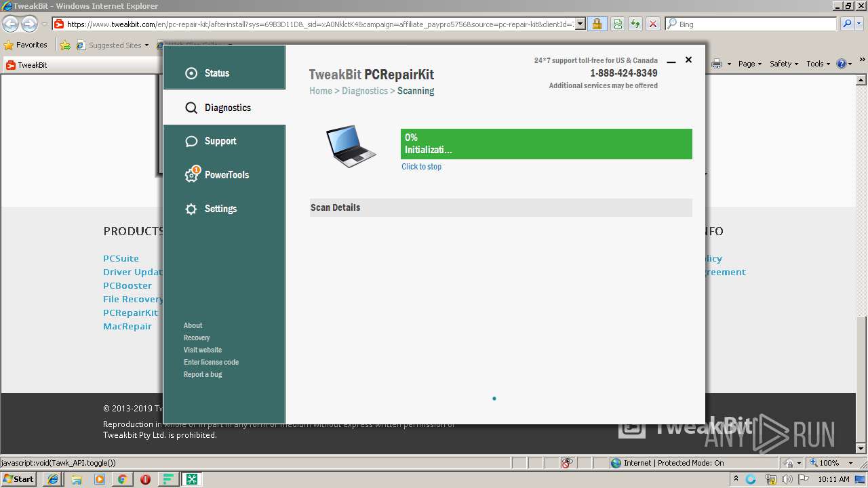The width and height of the screenshot is (868, 488).
Task: Click the Add to Favorites bar icon
Action: coord(65,45)
